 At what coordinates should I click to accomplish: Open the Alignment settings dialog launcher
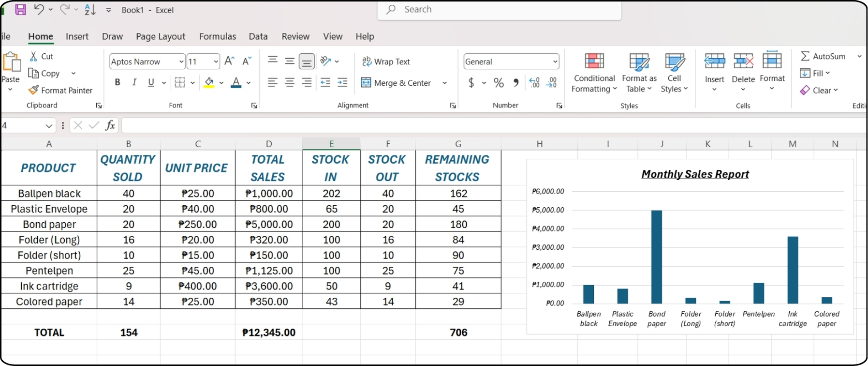(453, 106)
